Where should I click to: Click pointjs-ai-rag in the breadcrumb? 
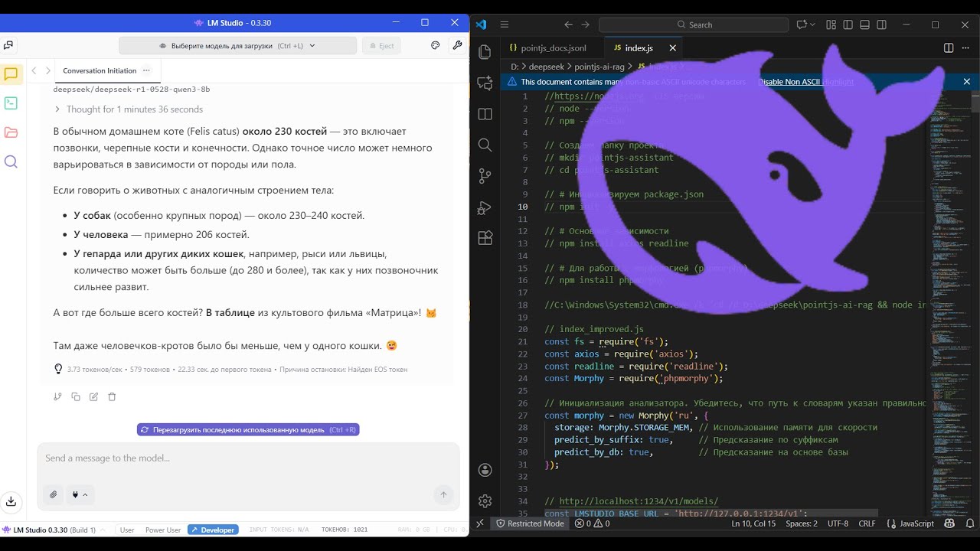(x=599, y=67)
